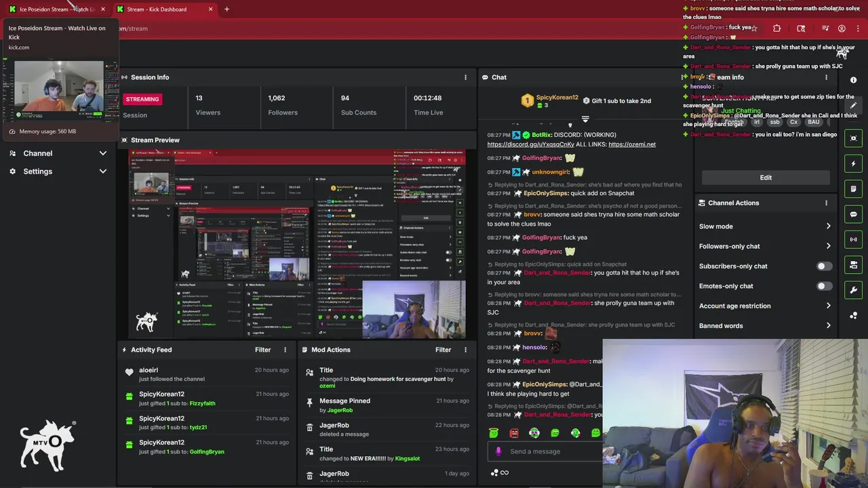The width and height of the screenshot is (868, 488).
Task: Open the document notes icon in sidebar
Action: click(x=853, y=189)
